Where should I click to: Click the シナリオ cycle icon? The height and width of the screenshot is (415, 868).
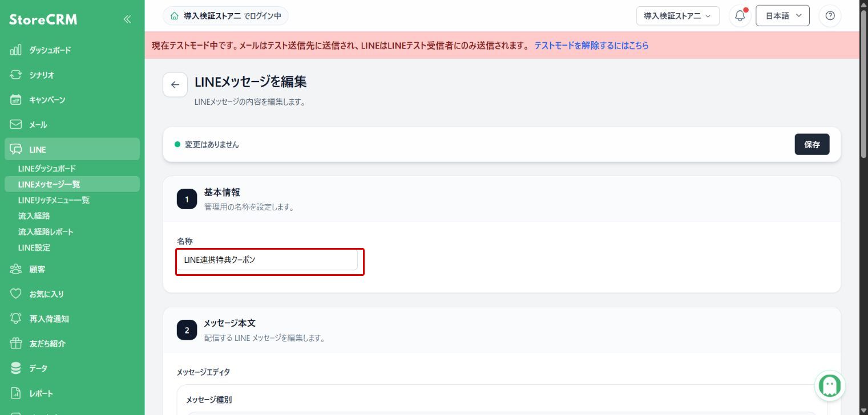16,75
